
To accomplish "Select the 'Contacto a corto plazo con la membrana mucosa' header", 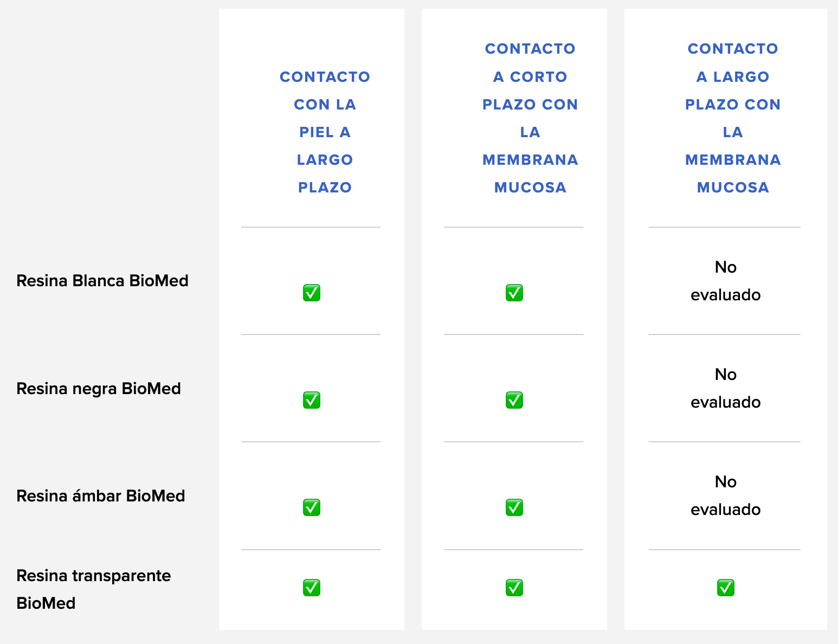I will pyautogui.click(x=530, y=118).
